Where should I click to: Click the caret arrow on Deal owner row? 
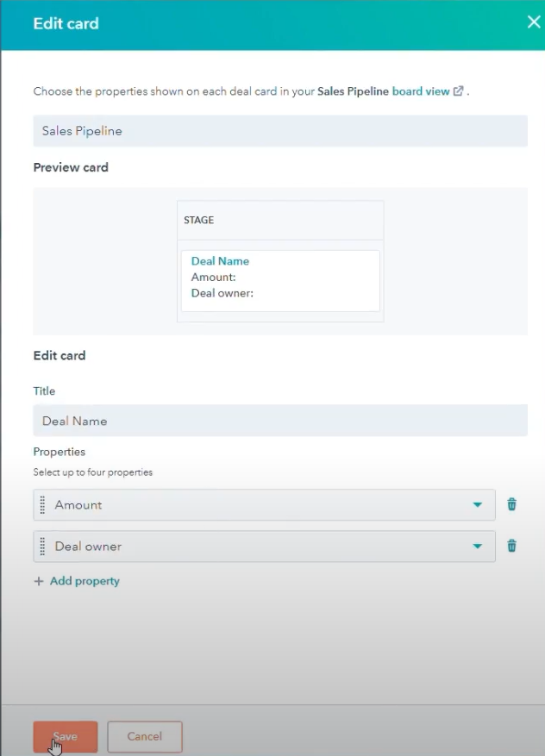pyautogui.click(x=478, y=547)
